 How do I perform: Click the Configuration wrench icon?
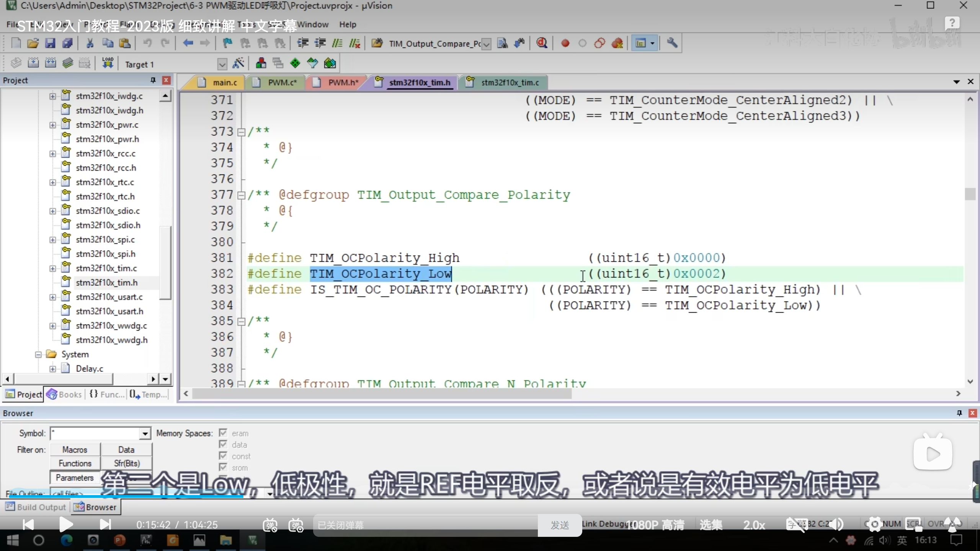[672, 43]
